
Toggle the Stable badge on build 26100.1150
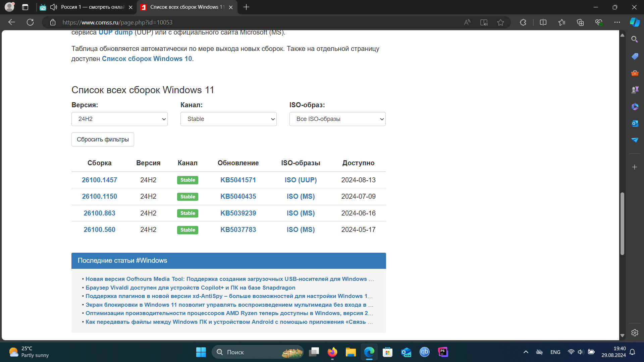click(188, 196)
